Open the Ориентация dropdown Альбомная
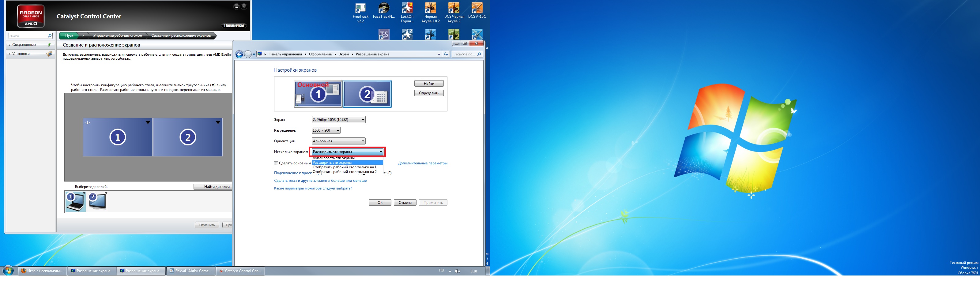Viewport: 980px width, 281px height. (x=339, y=141)
